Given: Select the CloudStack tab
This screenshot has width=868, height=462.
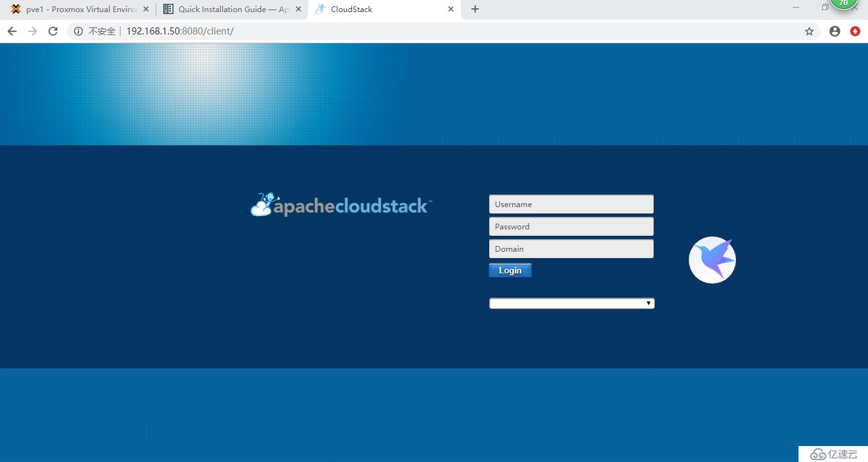Looking at the screenshot, I should (x=384, y=10).
